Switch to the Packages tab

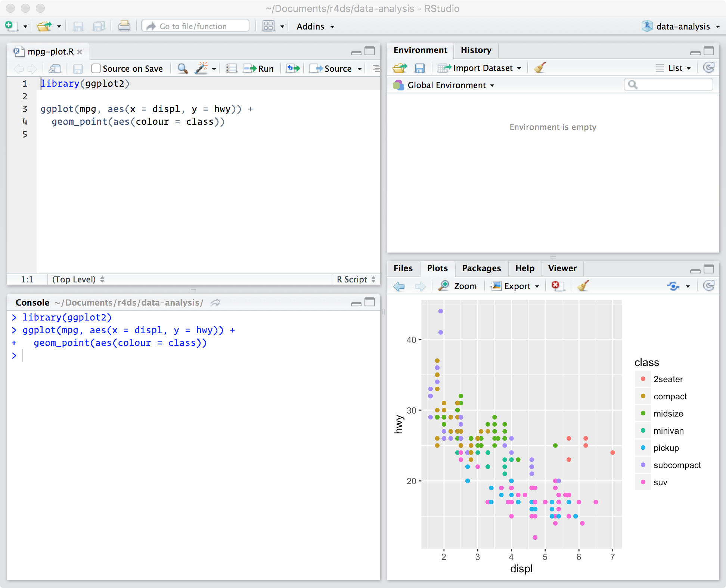481,268
